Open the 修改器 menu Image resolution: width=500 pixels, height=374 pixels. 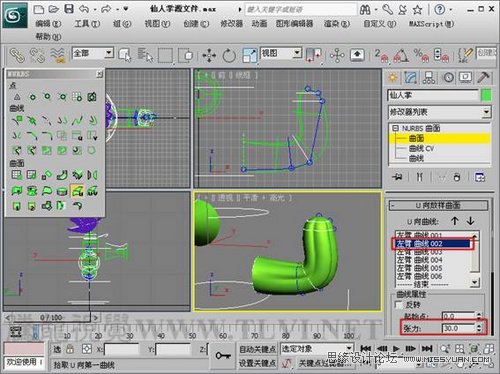click(231, 24)
